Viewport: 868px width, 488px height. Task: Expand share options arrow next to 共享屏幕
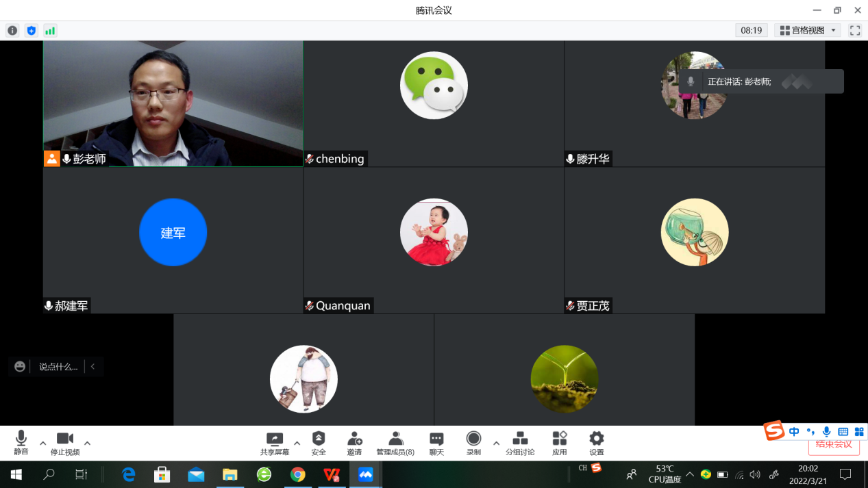pos(297,443)
